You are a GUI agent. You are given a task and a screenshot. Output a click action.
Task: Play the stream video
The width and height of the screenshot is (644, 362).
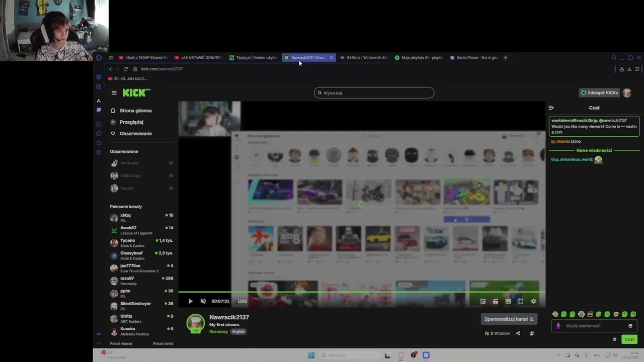(190, 301)
